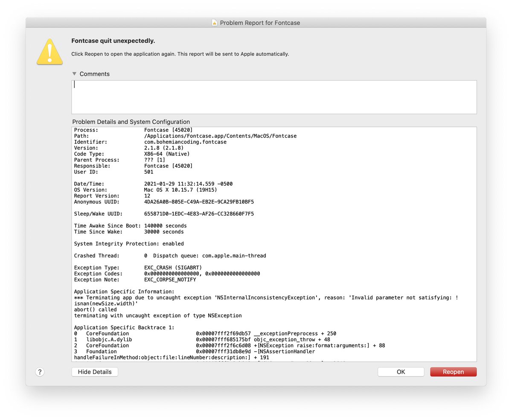Click the 'objc_exception_throw + 48' backtrace row
The width and height of the screenshot is (512, 420).
pos(202,339)
